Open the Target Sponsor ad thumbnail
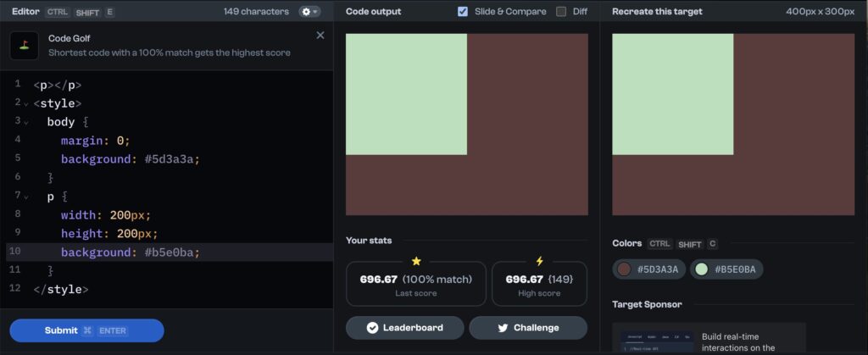 657,340
